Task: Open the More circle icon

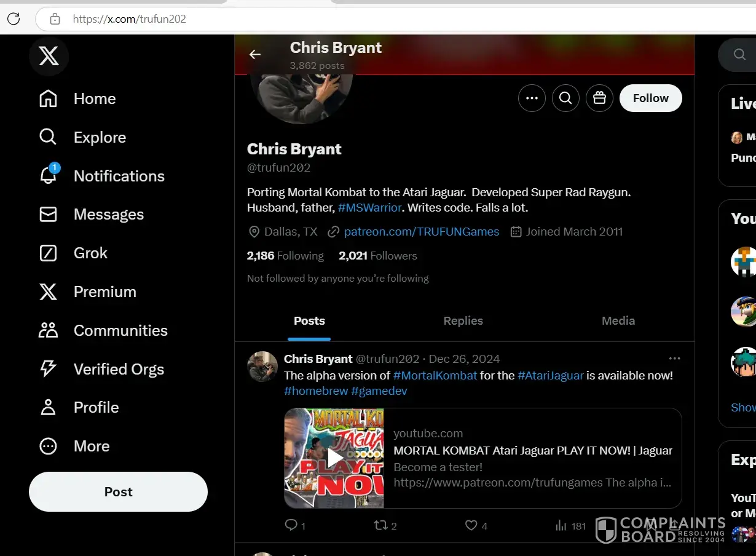Action: [x=48, y=446]
